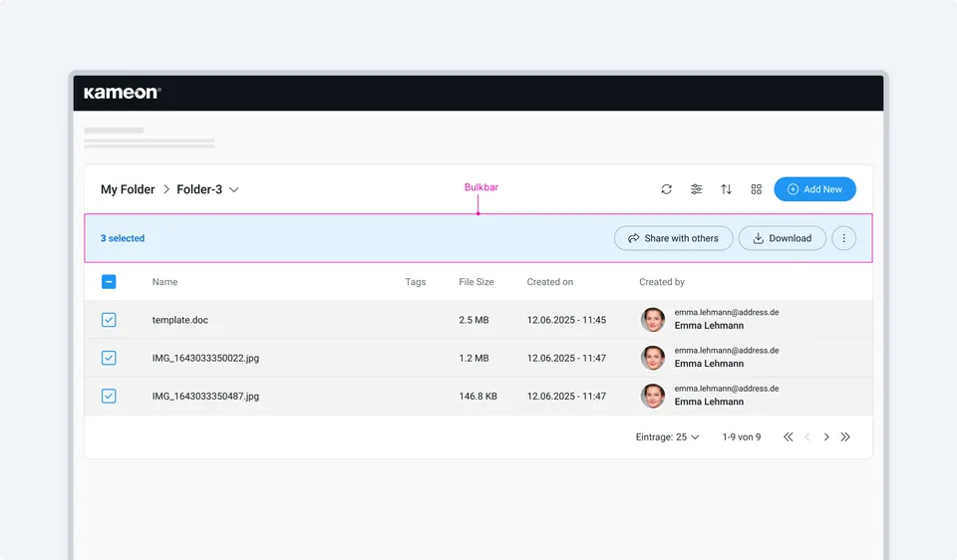957x560 pixels.
Task: Click the Created on column header
Action: (550, 282)
